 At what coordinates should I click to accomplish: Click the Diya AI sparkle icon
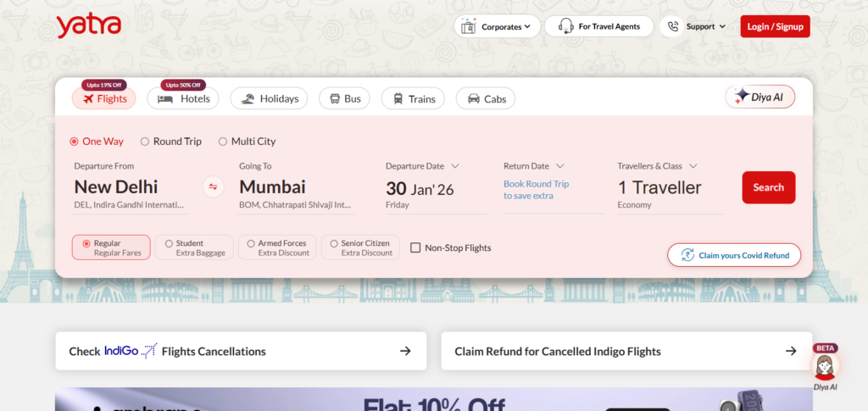(742, 96)
